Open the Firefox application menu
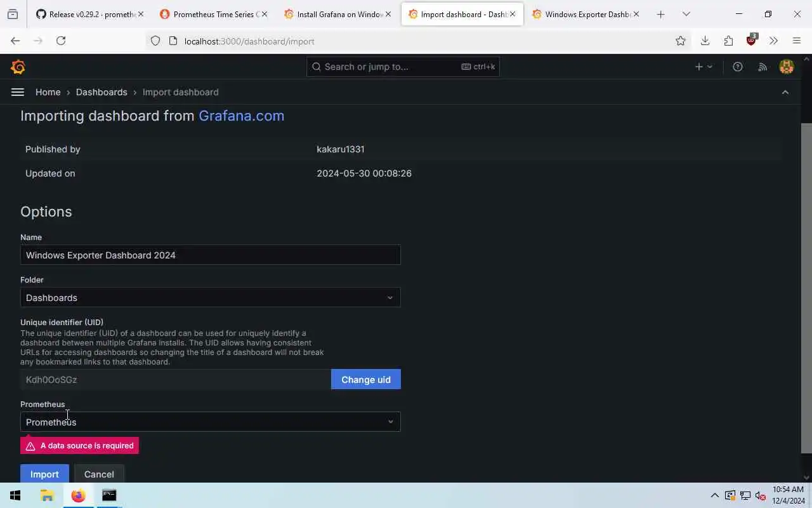Viewport: 812px width, 508px height. (797, 41)
